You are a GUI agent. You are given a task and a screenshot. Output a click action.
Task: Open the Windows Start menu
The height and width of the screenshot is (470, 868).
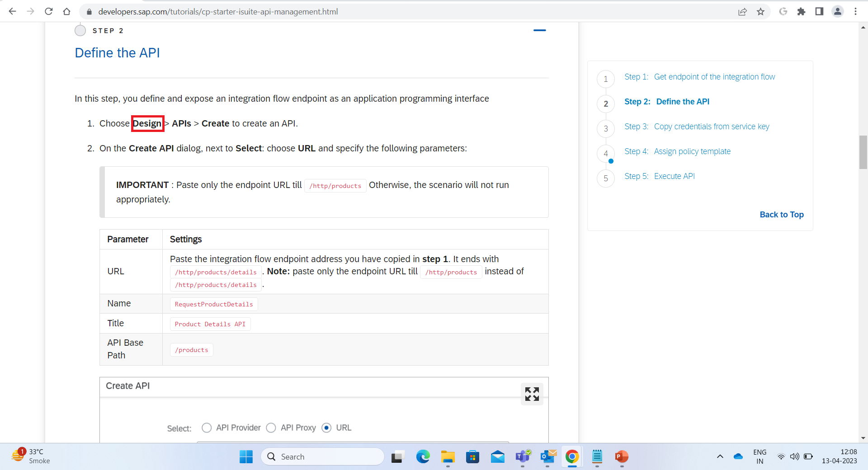pyautogui.click(x=245, y=457)
